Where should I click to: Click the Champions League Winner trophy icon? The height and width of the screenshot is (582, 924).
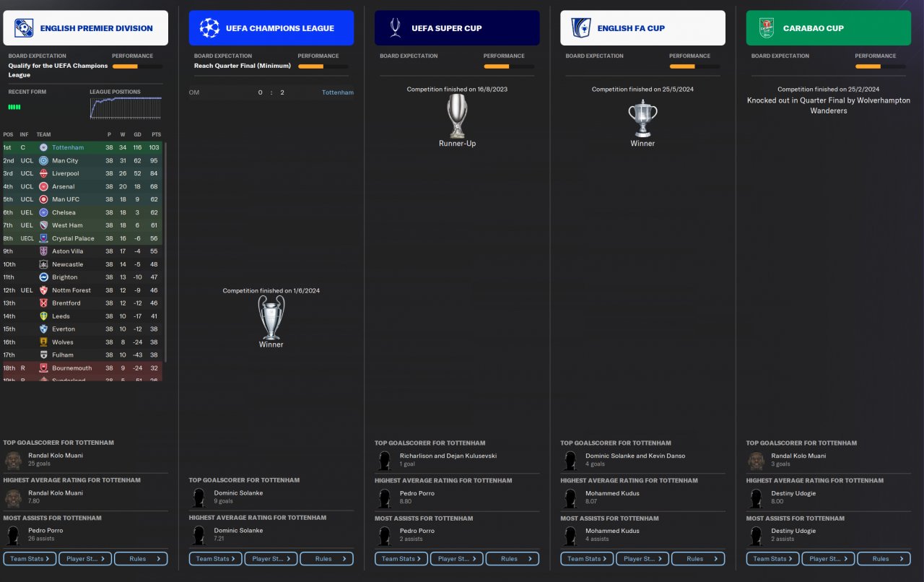[x=271, y=318]
